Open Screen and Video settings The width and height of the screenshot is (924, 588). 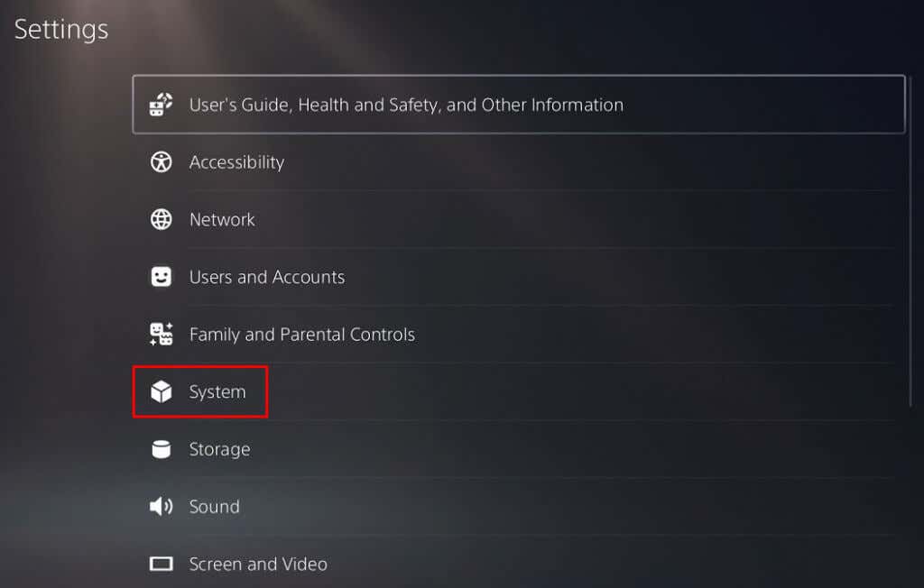tap(257, 564)
